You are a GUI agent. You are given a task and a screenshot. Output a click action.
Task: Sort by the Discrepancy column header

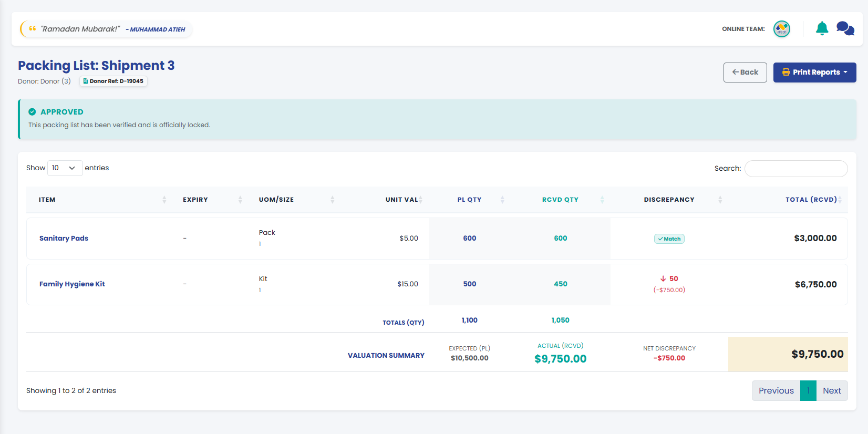pyautogui.click(x=668, y=200)
